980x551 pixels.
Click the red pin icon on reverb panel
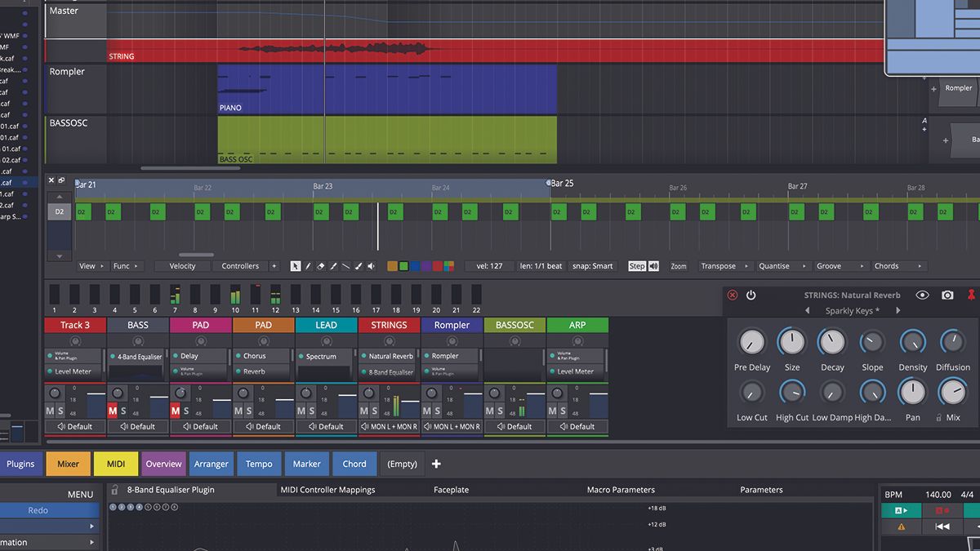971,295
